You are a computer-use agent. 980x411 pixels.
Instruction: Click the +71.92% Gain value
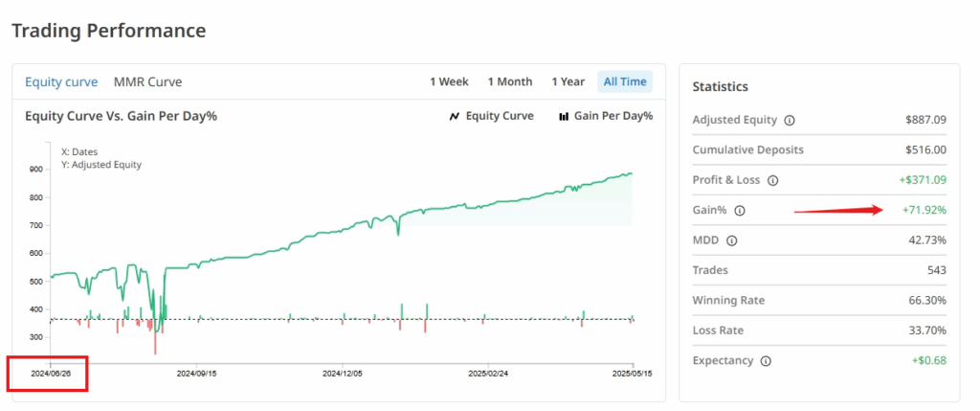[x=924, y=210]
